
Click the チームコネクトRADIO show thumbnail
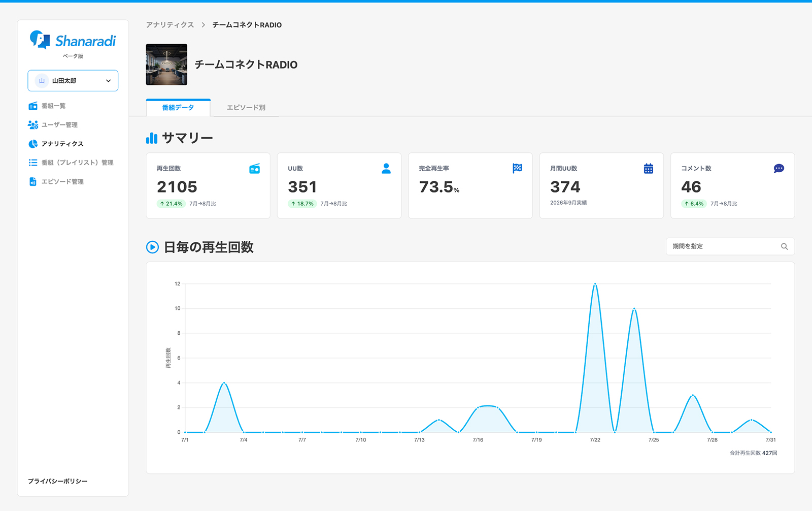pyautogui.click(x=166, y=65)
